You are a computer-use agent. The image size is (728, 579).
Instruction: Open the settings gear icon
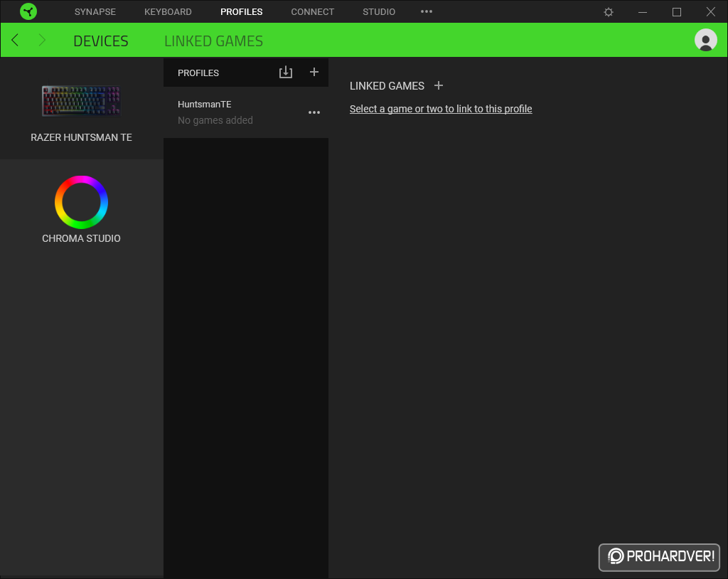(x=609, y=12)
